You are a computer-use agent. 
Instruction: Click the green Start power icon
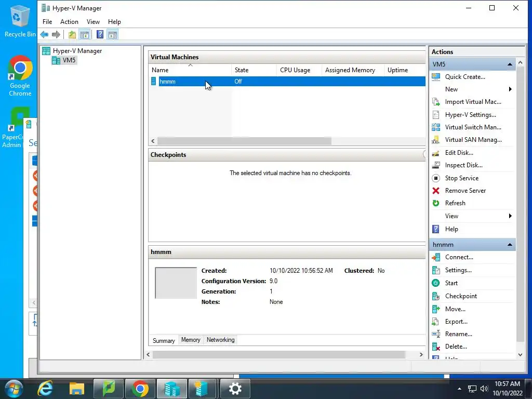[436, 283]
